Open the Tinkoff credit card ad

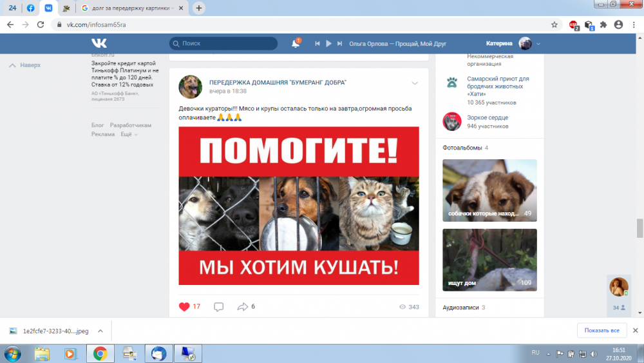tap(125, 74)
